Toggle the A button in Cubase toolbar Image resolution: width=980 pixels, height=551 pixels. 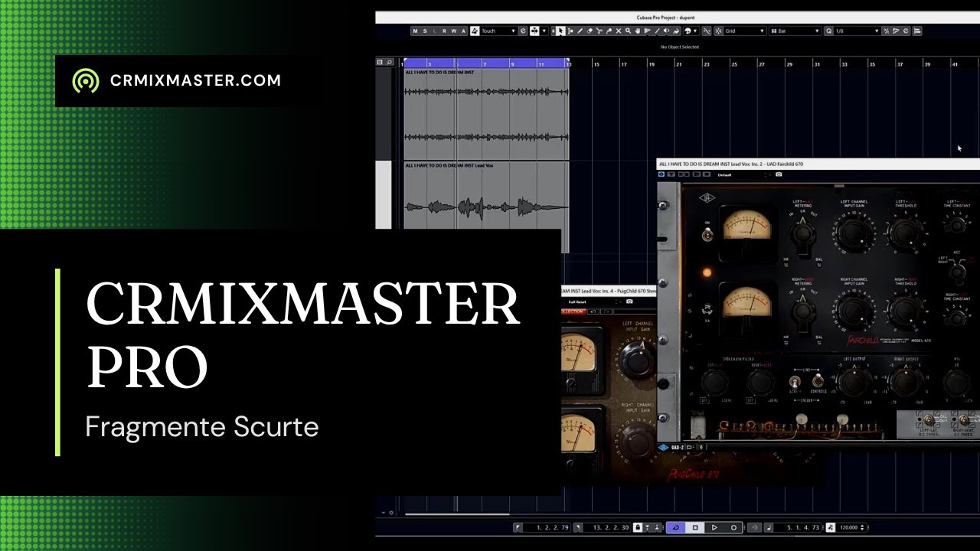pyautogui.click(x=463, y=31)
